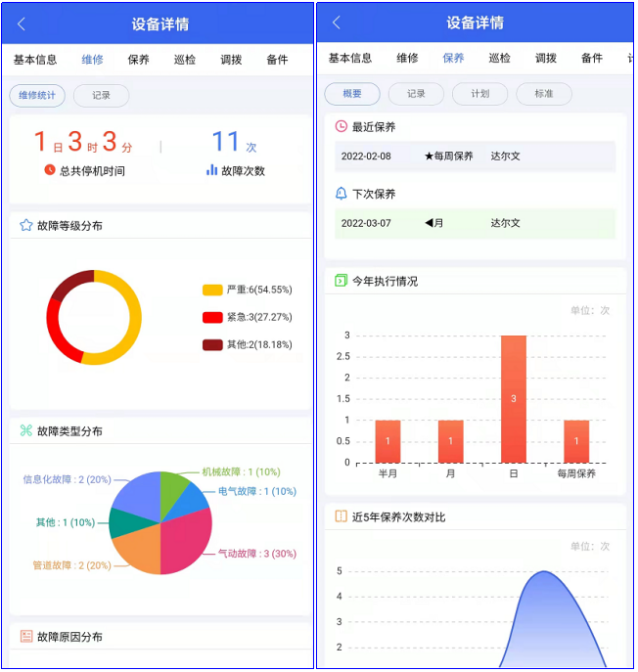Click the green icon beside 今年执行情况
638x672 pixels.
[x=342, y=281]
